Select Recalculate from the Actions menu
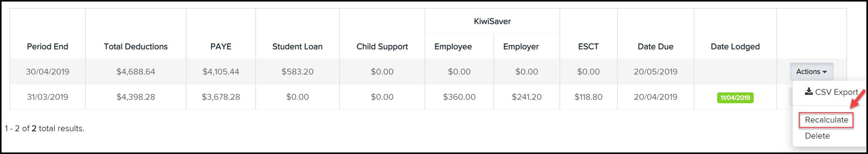 (826, 120)
